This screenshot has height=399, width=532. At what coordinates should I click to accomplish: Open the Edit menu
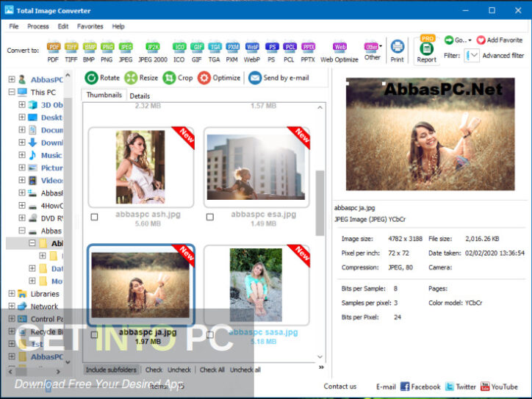pyautogui.click(x=62, y=26)
